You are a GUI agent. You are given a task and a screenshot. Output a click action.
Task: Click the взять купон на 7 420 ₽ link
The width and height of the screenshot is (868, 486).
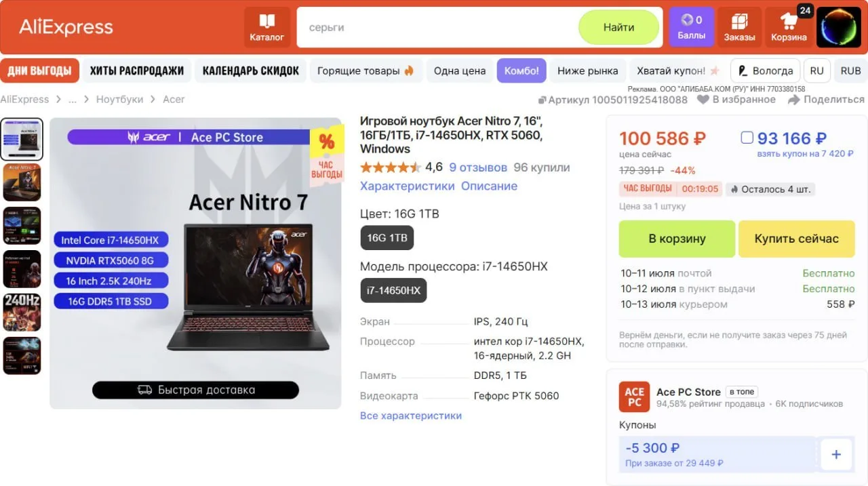click(806, 154)
